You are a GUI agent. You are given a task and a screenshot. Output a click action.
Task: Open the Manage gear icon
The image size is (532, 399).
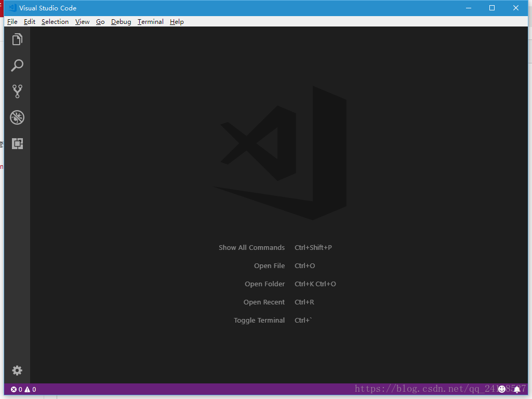(17, 370)
